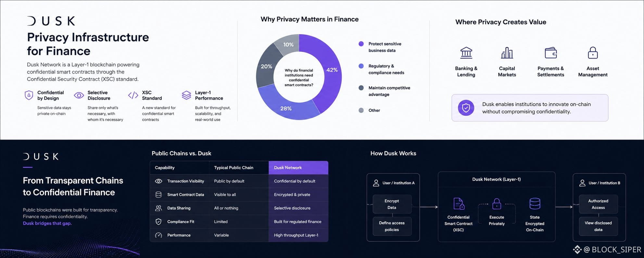Click the 20% donut chart segment
Image resolution: width=644 pixels, height=258 pixels.
click(266, 67)
